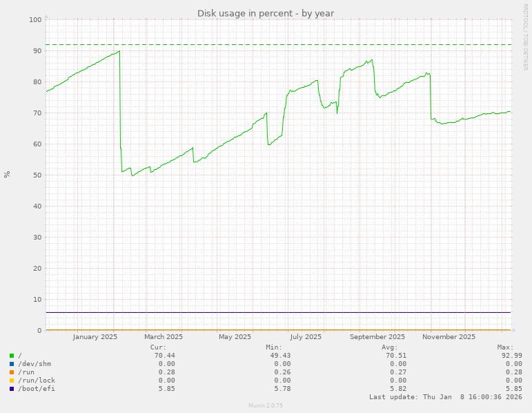Click the 100 y-axis label
532x413 pixels.
point(35,20)
